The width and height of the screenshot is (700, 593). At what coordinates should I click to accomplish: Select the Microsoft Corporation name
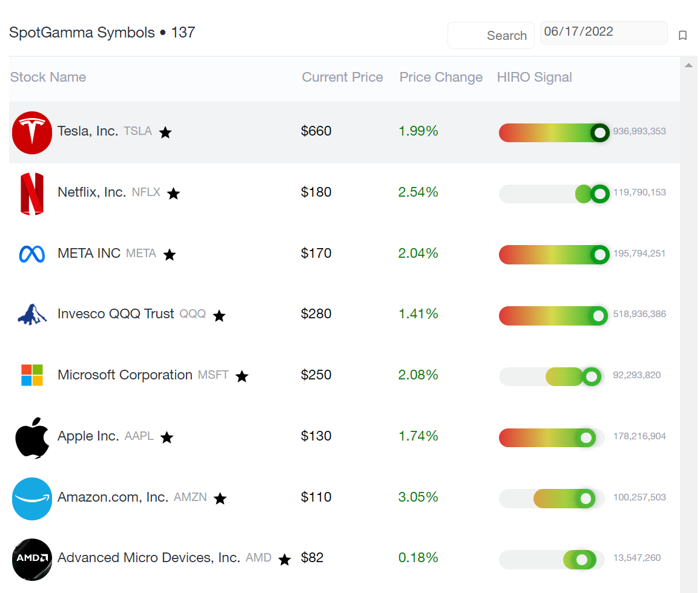click(125, 375)
